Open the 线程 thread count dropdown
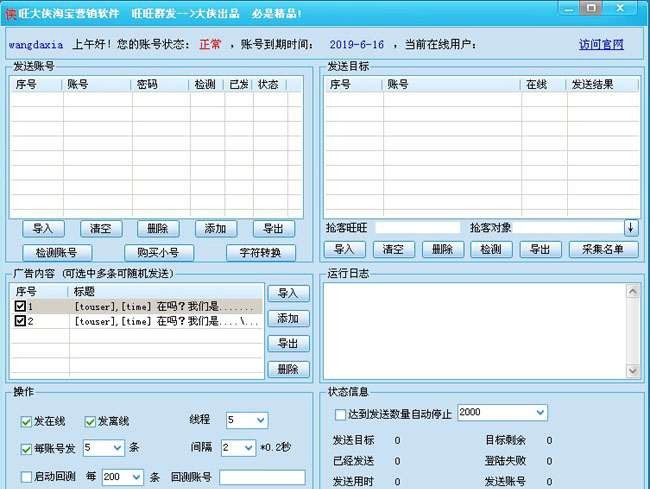 [x=260, y=420]
